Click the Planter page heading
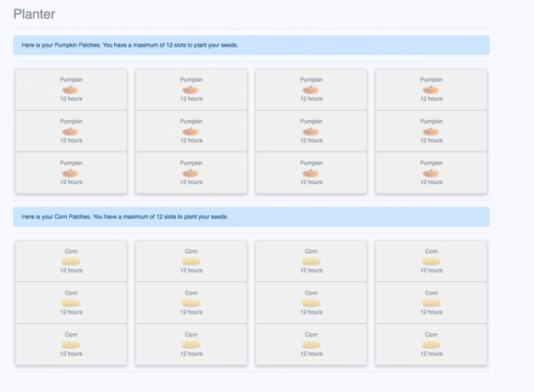534x392 pixels. click(x=34, y=14)
